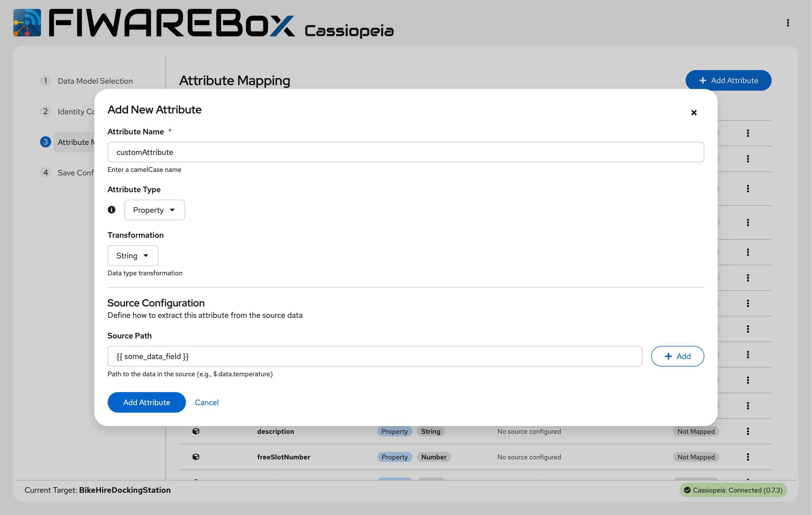Focus the Source Path input field

point(375,356)
